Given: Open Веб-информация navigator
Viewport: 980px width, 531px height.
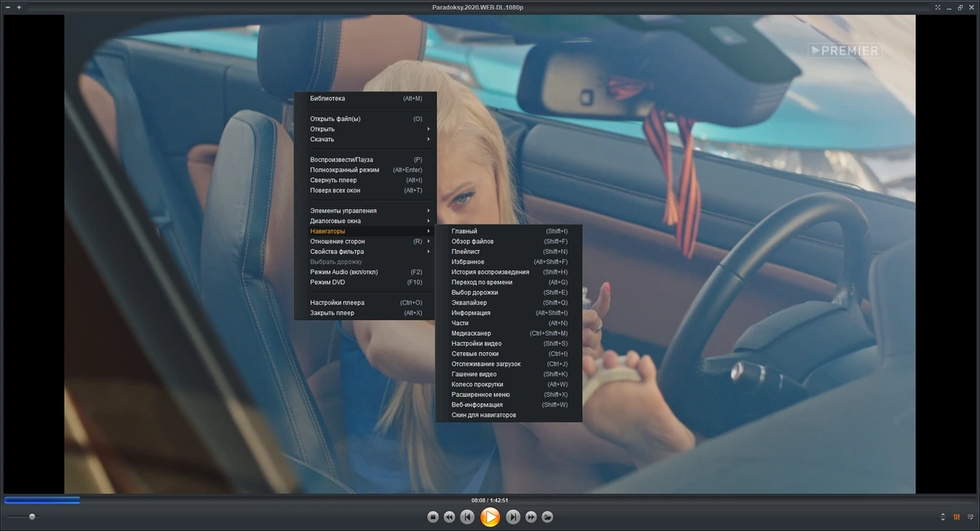Looking at the screenshot, I should pyautogui.click(x=509, y=404).
